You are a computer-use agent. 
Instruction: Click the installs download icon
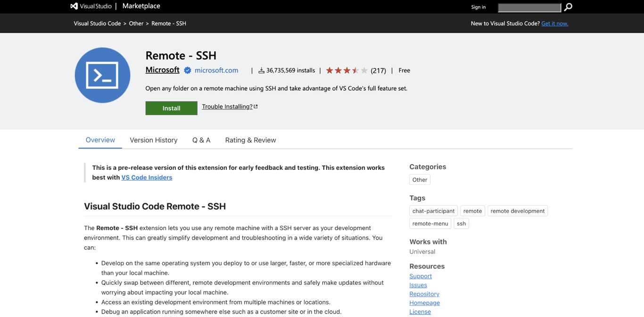click(x=261, y=70)
